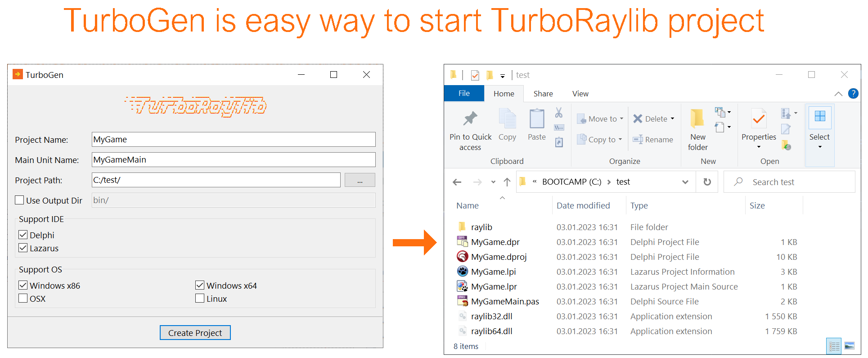This screenshot has width=868, height=358.
Task: Click BOOTCAMP (C:) in address bar
Action: click(x=571, y=182)
